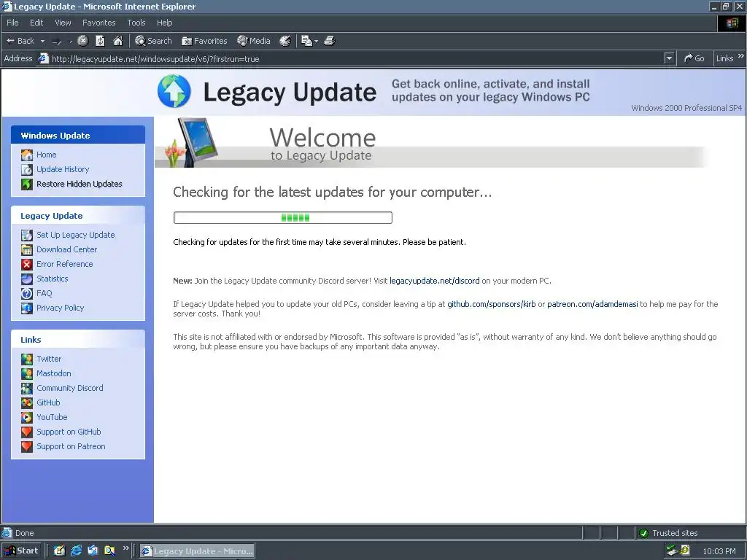
Task: Follow the github.com/sponsors/kirb link
Action: point(492,304)
